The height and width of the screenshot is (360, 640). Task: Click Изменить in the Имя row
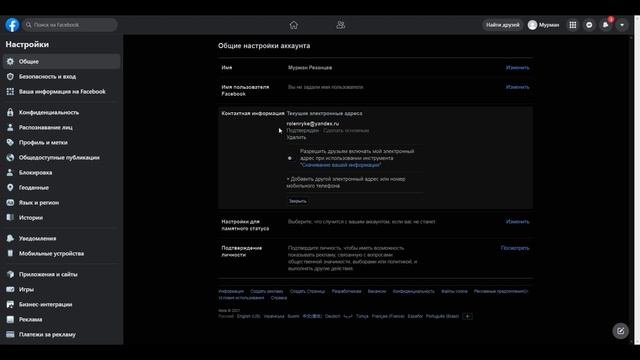point(517,68)
